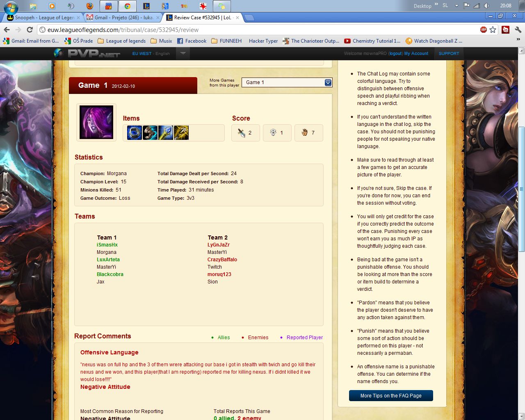Open Windows Explorer from the taskbar
The width and height of the screenshot is (525, 420).
33,6
